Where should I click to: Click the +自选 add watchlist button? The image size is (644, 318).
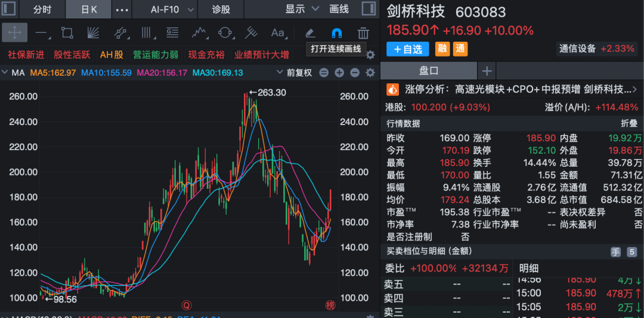[x=408, y=49]
